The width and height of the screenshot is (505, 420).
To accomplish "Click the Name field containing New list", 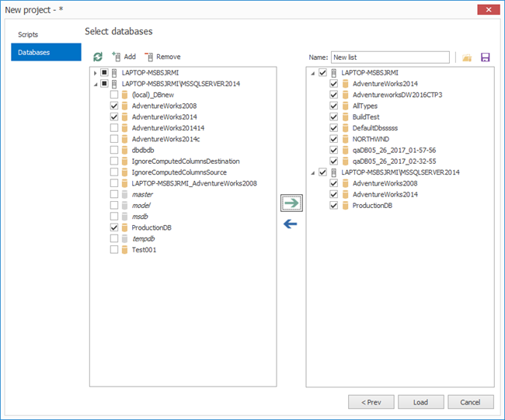I will (390, 57).
